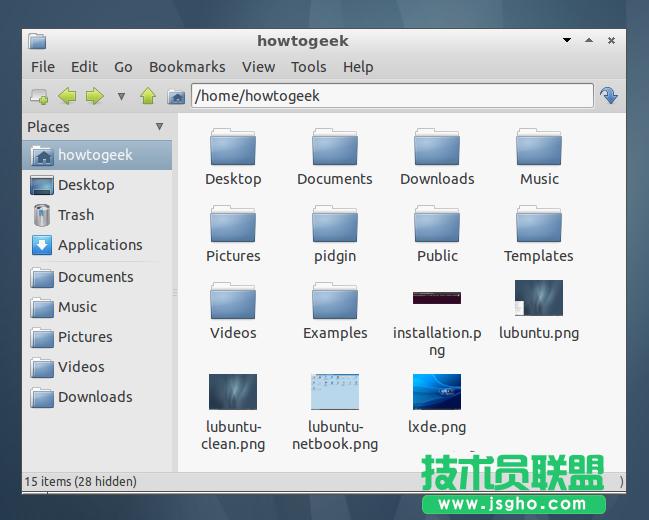
Task: Select Desktop in the Places sidebar
Action: pyautogui.click(x=97, y=185)
